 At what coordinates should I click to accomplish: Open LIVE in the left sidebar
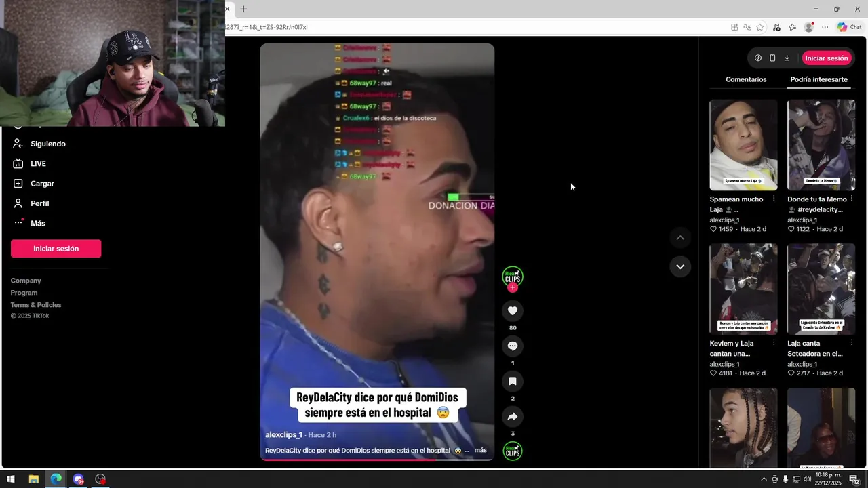pos(38,163)
